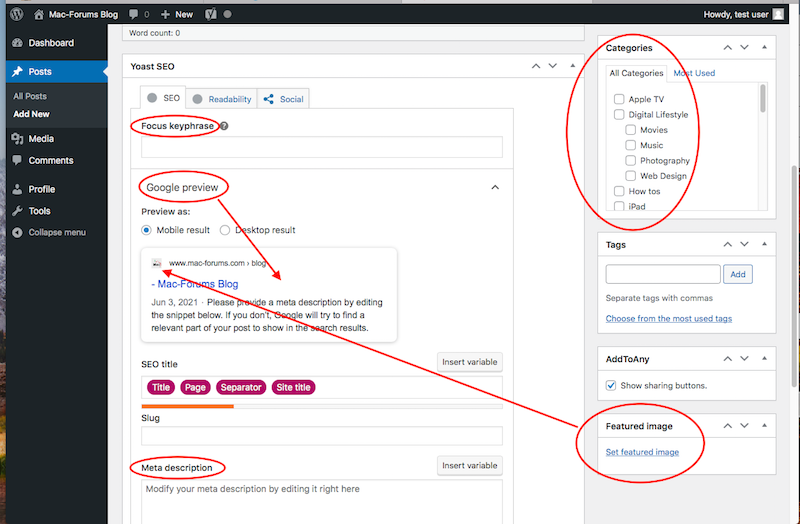The width and height of the screenshot is (800, 524).
Task: Select Desktop result preview
Action: [x=224, y=230]
